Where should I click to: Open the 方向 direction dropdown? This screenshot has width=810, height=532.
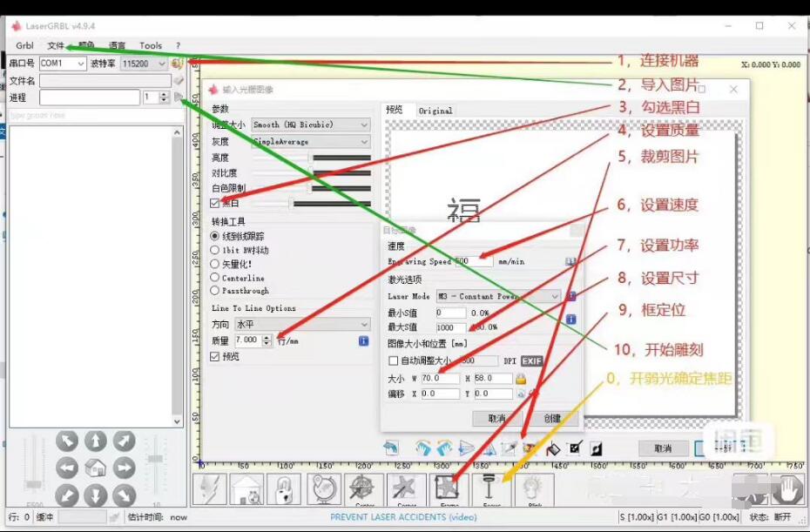tap(301, 324)
